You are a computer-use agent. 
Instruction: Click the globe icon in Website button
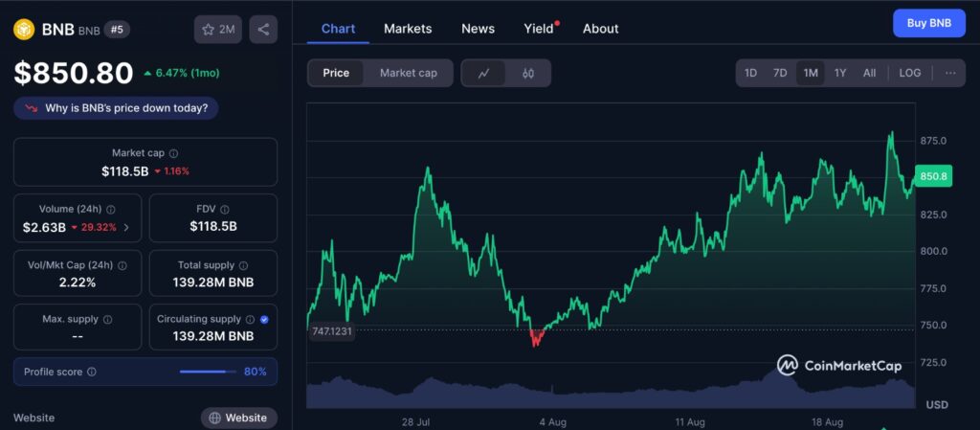point(215,419)
